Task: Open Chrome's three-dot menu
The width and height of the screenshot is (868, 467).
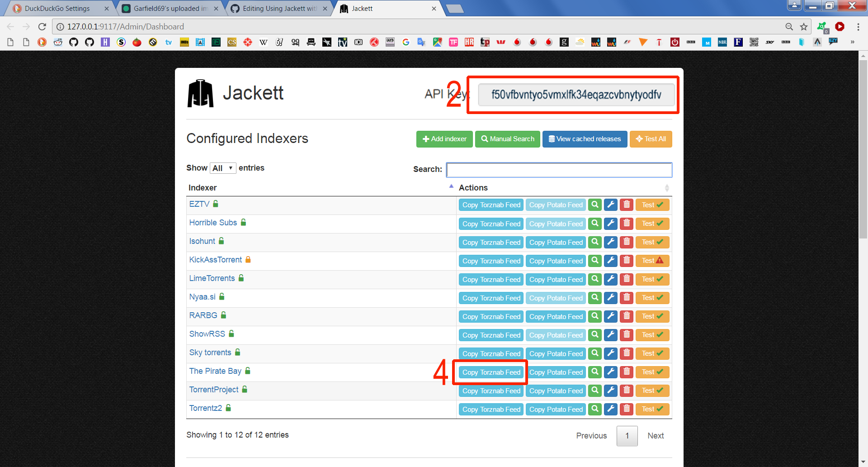Action: coord(858,27)
